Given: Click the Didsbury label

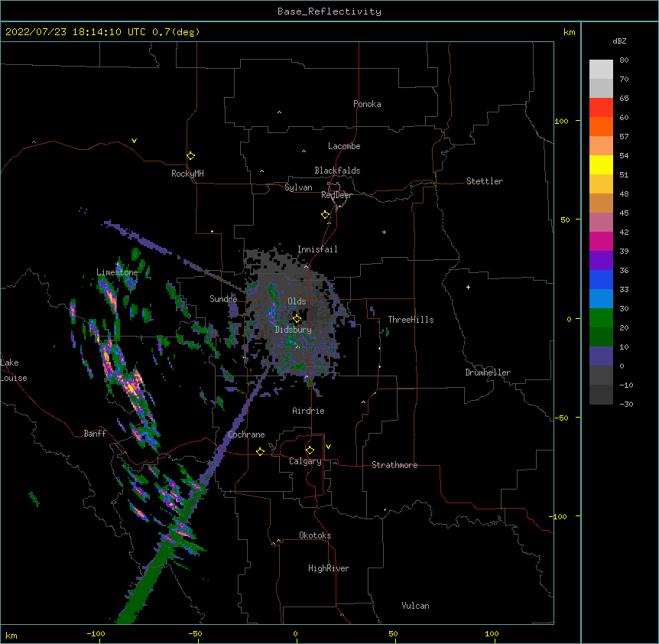Looking at the screenshot, I should 294,330.
